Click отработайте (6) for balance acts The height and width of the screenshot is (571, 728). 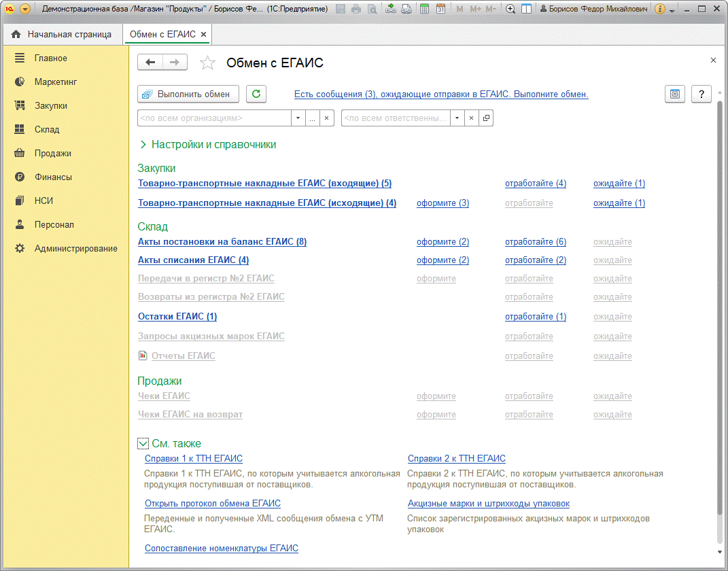[x=536, y=242]
